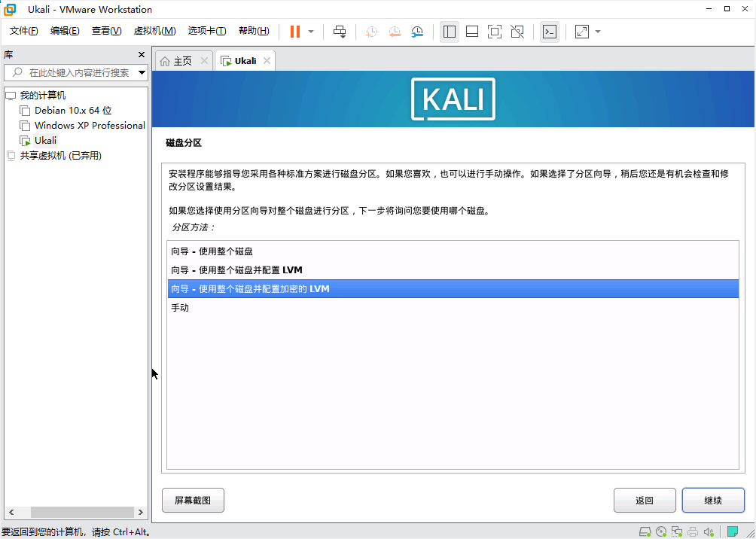The width and height of the screenshot is (756, 539).
Task: Choose 向导 - 使用整个磁盘 option
Action: pos(453,251)
